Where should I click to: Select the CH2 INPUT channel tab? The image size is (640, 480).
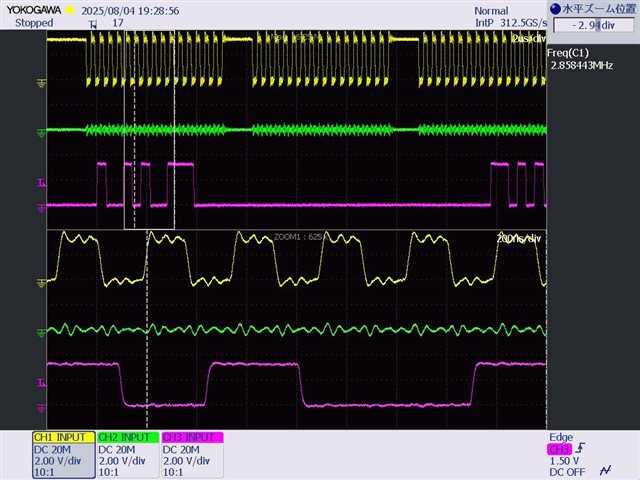tap(128, 437)
